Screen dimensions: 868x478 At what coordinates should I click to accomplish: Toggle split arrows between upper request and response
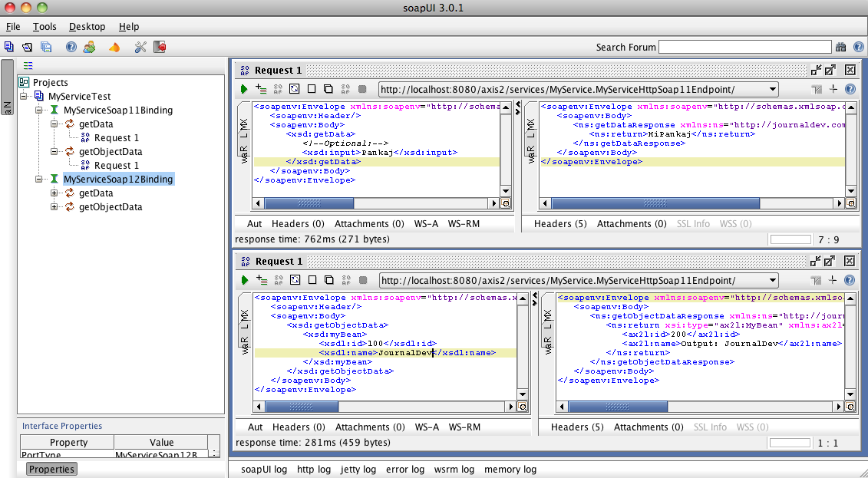coord(518,107)
